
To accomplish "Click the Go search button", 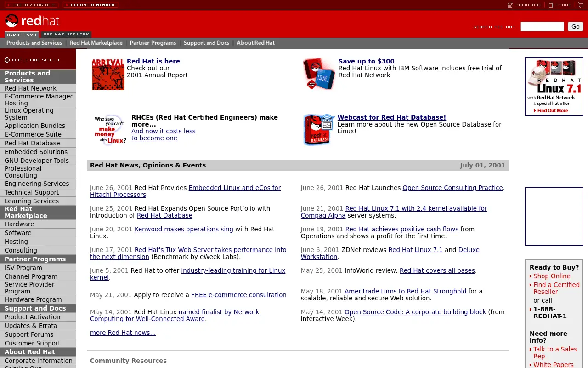I will pos(576,27).
